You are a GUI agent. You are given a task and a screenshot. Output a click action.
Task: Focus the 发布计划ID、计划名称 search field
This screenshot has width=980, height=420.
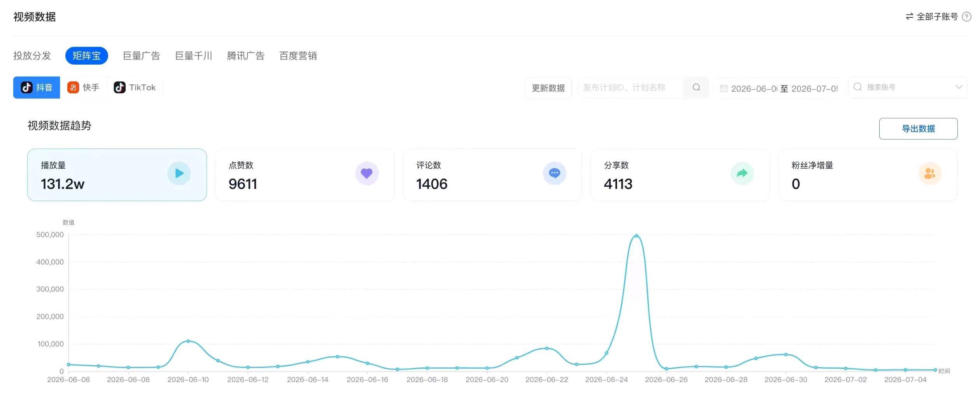631,87
